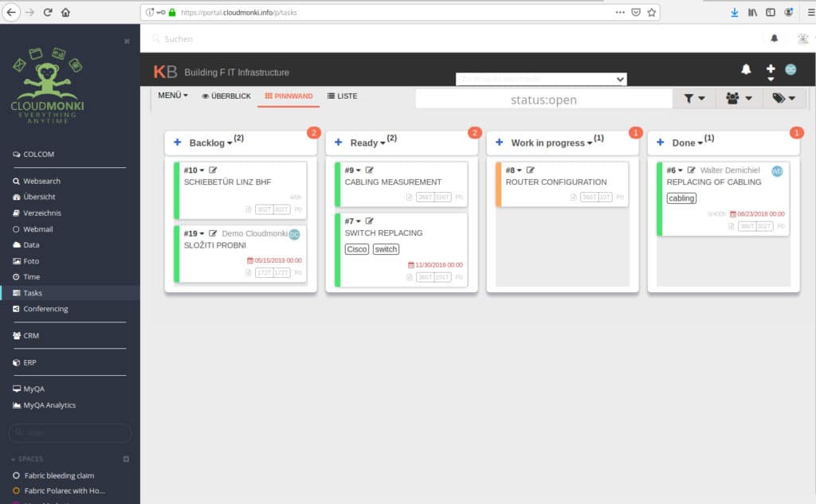Add a card with the Ready plus icon
Screen dimensions: 816x504
338,142
